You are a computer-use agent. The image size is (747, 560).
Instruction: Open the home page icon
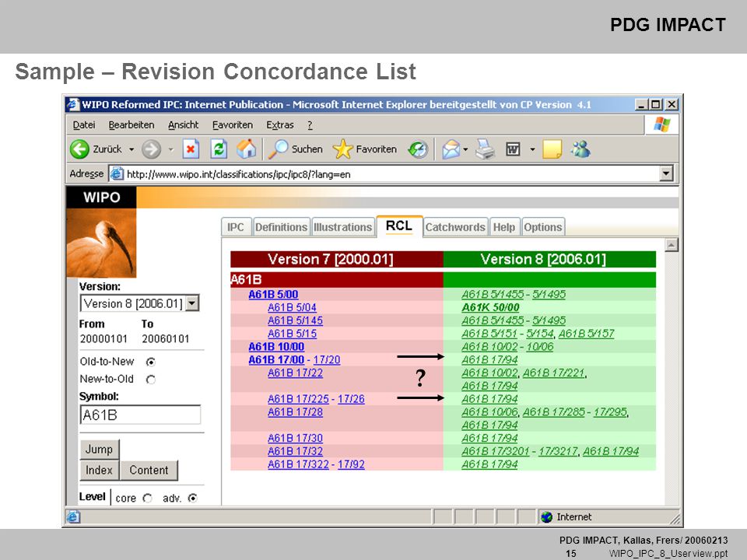pos(247,149)
